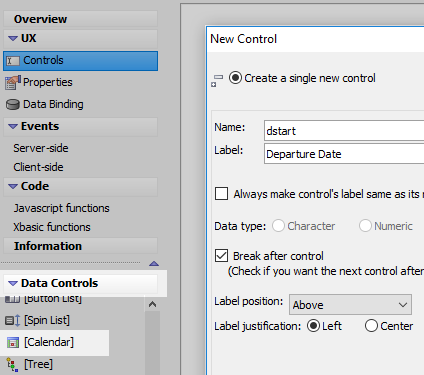Select Character data type radio button

point(278,226)
